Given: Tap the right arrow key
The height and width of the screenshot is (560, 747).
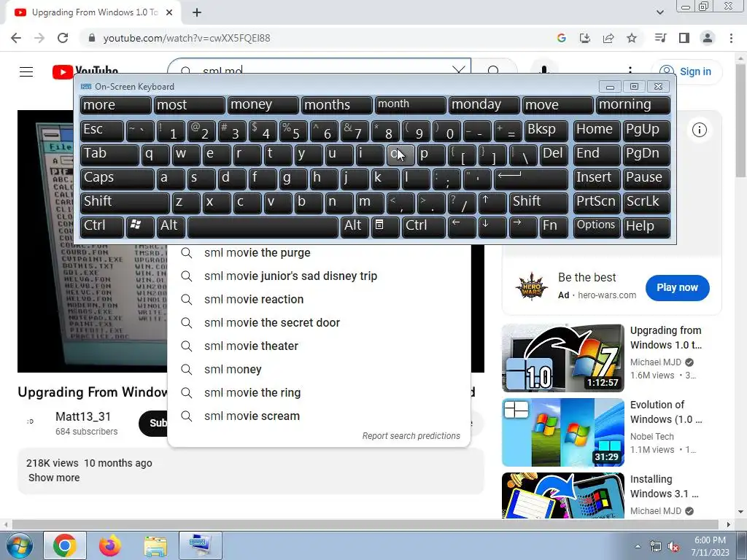Looking at the screenshot, I should (x=523, y=226).
